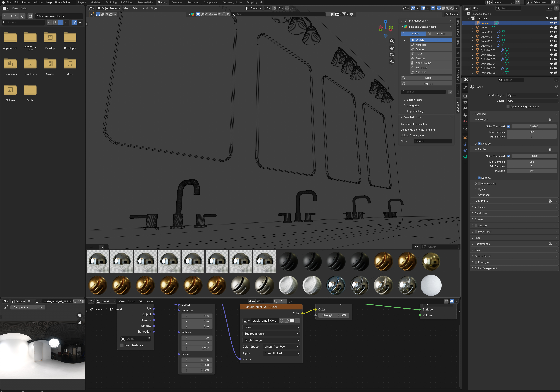The height and width of the screenshot is (392, 560).
Task: Pin the node editor world tree
Action: [x=291, y=302]
